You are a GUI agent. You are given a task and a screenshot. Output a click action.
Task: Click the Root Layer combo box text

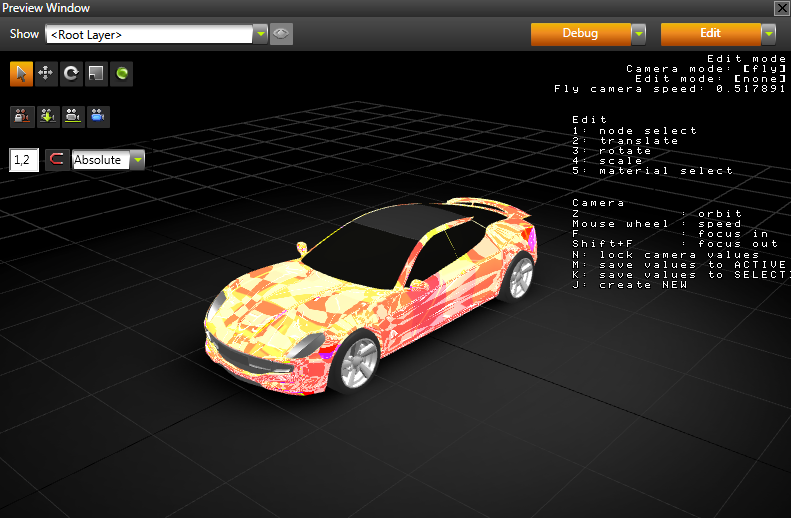pyautogui.click(x=148, y=34)
